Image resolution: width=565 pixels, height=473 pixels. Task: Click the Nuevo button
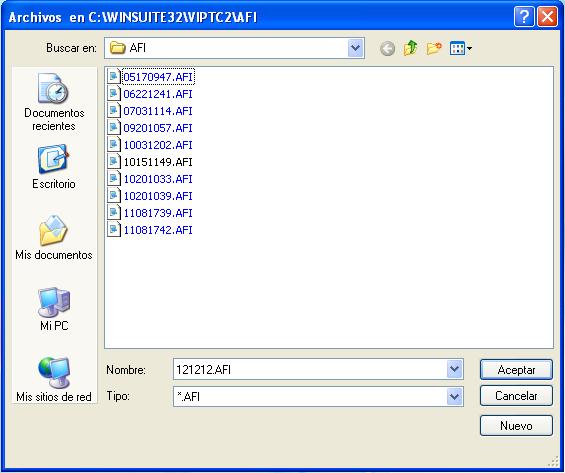coord(516,426)
